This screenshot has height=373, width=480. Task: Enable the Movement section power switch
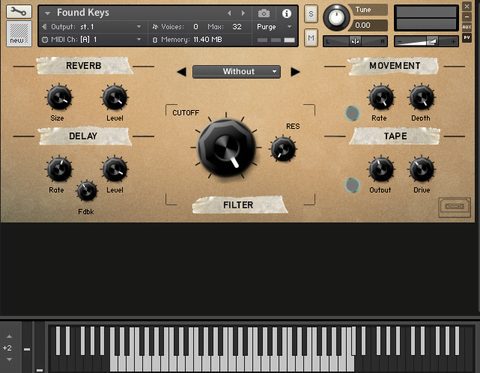[x=352, y=113]
